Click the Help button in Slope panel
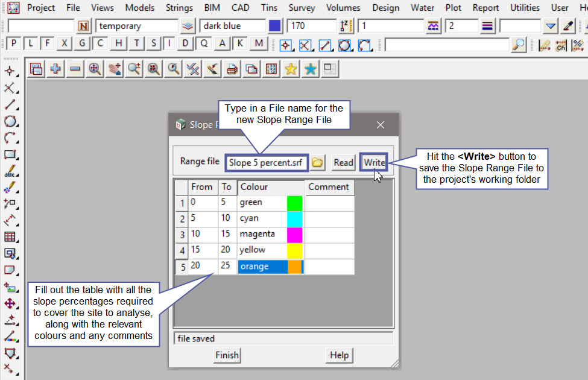Screen dimensions: 588x380 339,355
